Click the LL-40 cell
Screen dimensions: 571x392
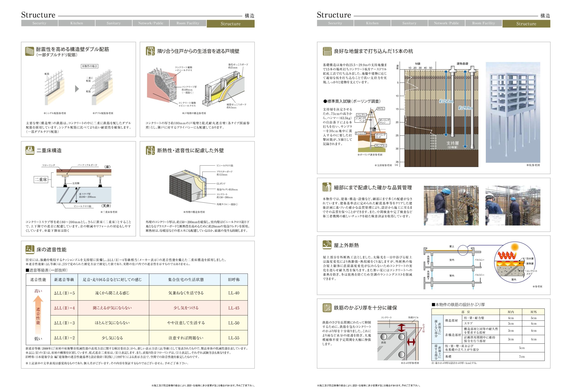(234, 293)
